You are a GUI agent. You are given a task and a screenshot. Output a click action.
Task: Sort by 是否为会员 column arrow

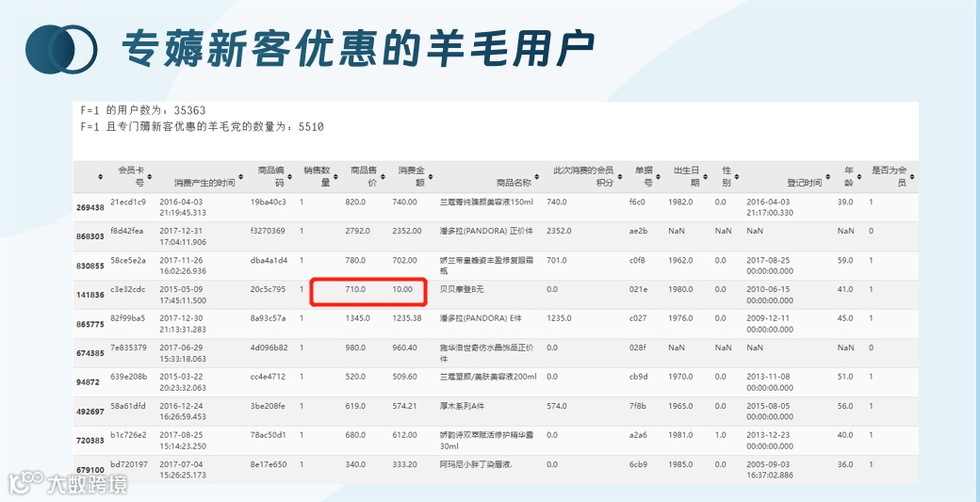coord(912,177)
